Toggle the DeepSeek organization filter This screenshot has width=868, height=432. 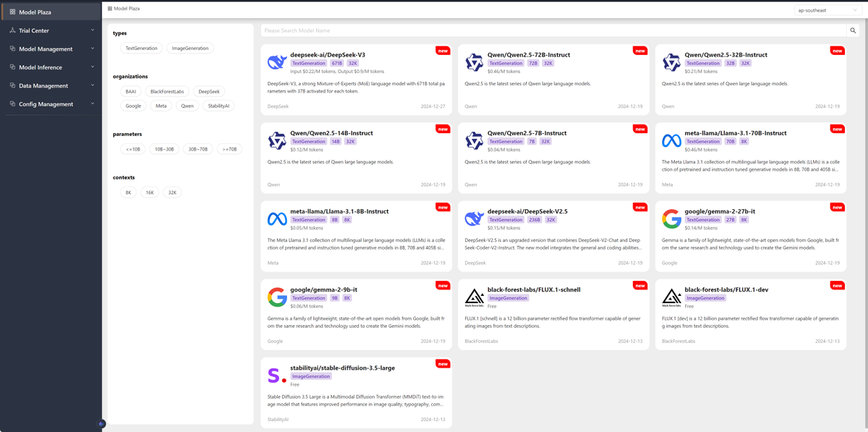click(x=209, y=92)
